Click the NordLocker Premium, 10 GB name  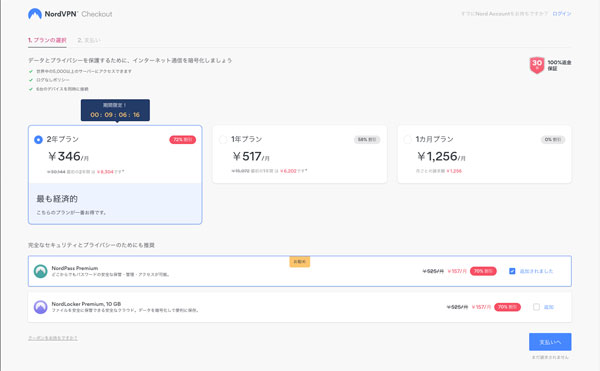pyautogui.click(x=86, y=304)
